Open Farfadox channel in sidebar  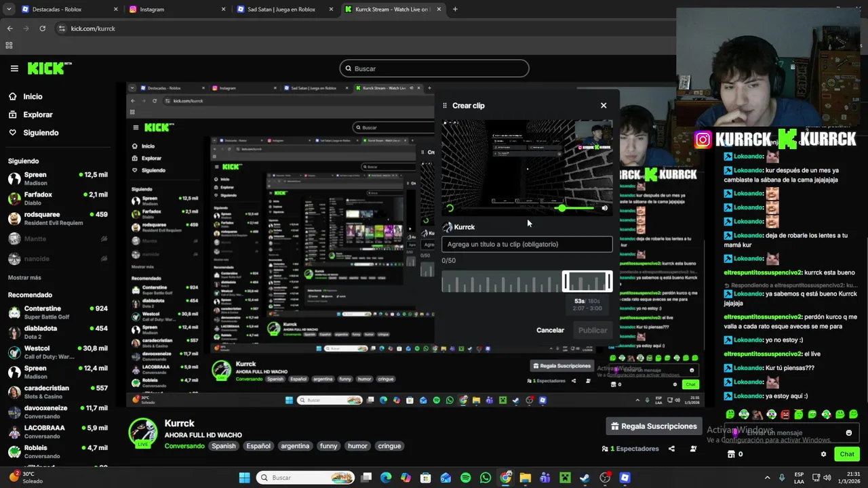coord(58,199)
